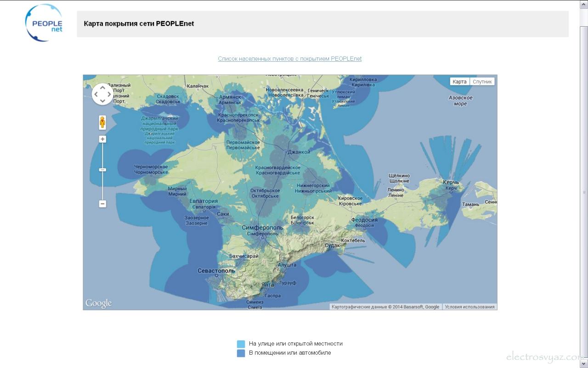Pan the map down with the arrow control
Screen dimensions: 588x368
tap(102, 101)
